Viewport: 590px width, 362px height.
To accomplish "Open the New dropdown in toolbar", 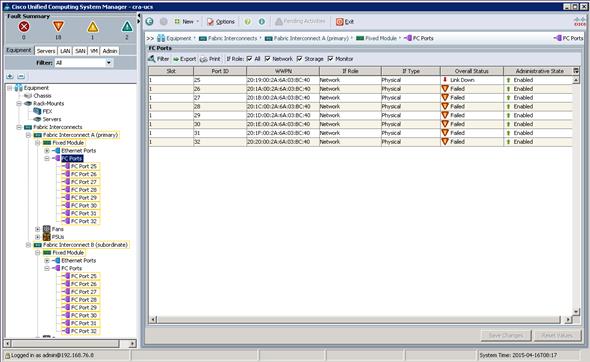I will click(x=186, y=22).
